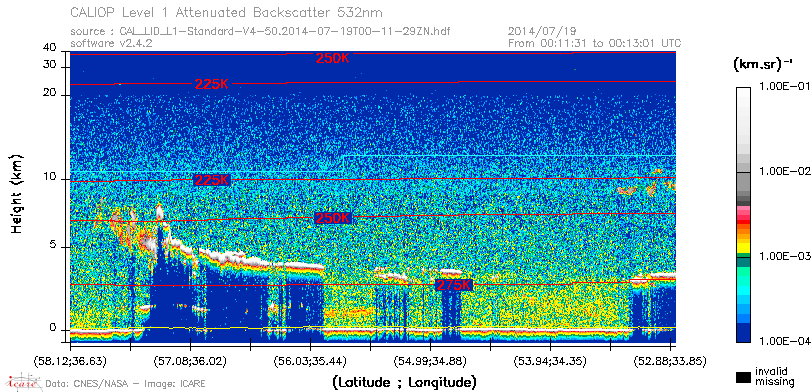This screenshot has height=392, width=811.
Task: Click the 'Height (km)' axis label
Action: coord(17,193)
